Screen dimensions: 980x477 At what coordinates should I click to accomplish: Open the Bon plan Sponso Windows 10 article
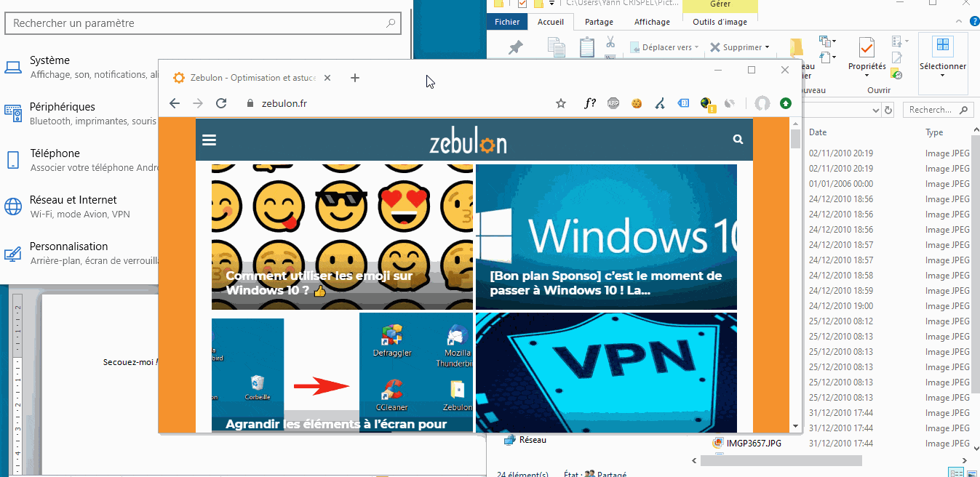coord(606,237)
